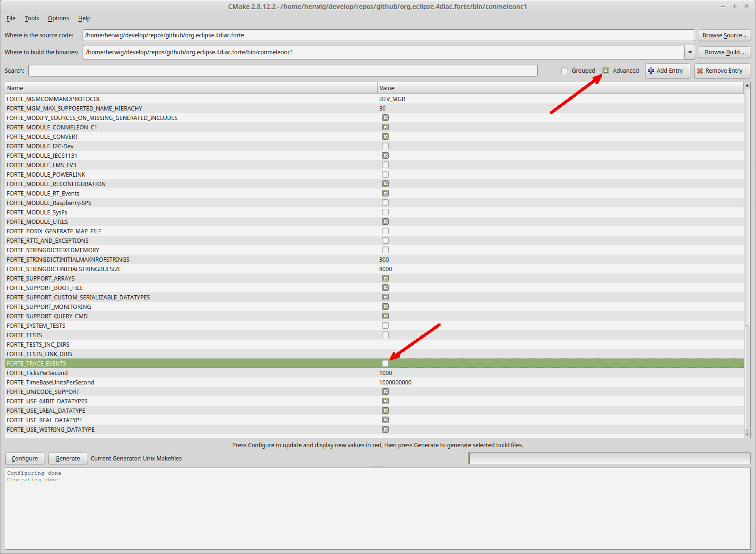This screenshot has width=756, height=554.
Task: Click the source code path field
Action: (x=389, y=35)
